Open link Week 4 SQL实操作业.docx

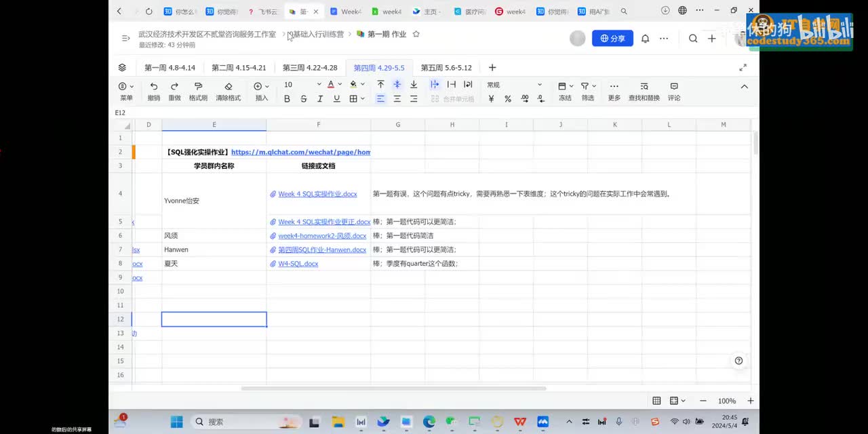tap(317, 194)
